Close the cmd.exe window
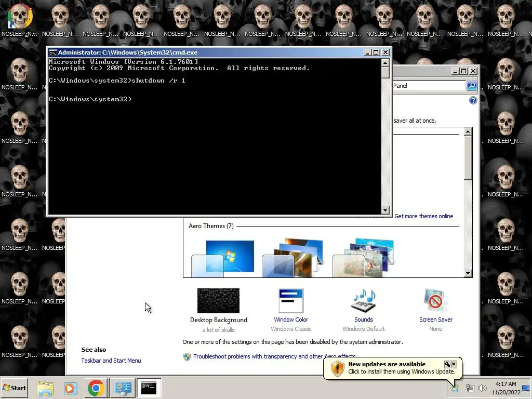 [385, 52]
